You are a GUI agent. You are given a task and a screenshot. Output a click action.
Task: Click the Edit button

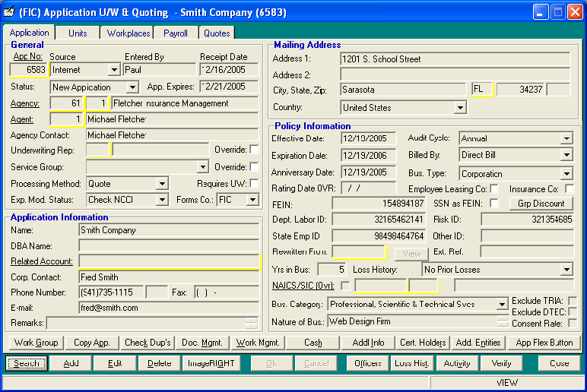115,363
